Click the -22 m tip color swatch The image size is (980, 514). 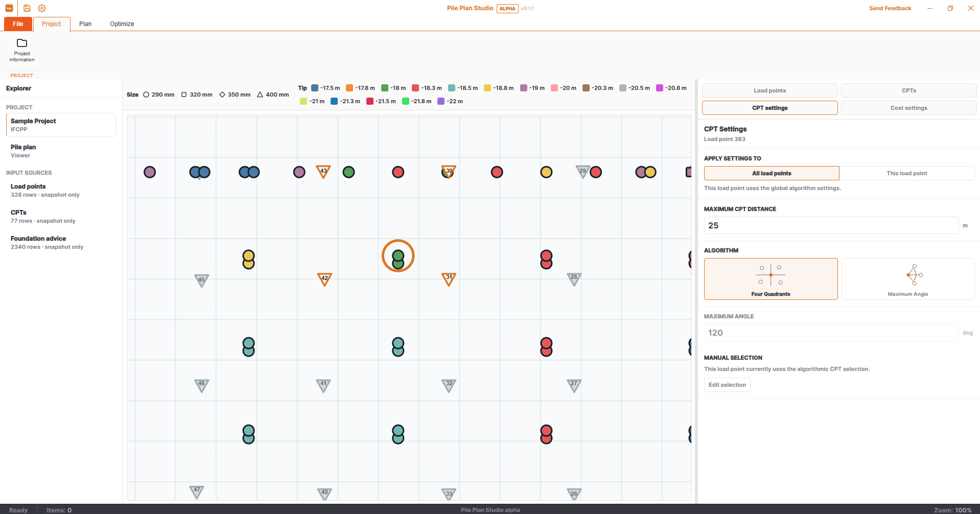click(441, 101)
